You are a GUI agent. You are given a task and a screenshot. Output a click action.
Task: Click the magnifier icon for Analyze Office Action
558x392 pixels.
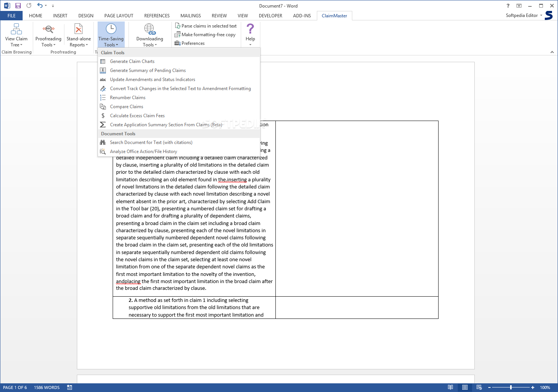click(103, 152)
